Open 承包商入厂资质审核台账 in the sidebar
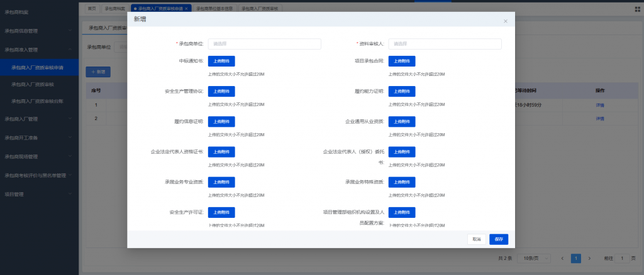The image size is (644, 275). pyautogui.click(x=37, y=101)
